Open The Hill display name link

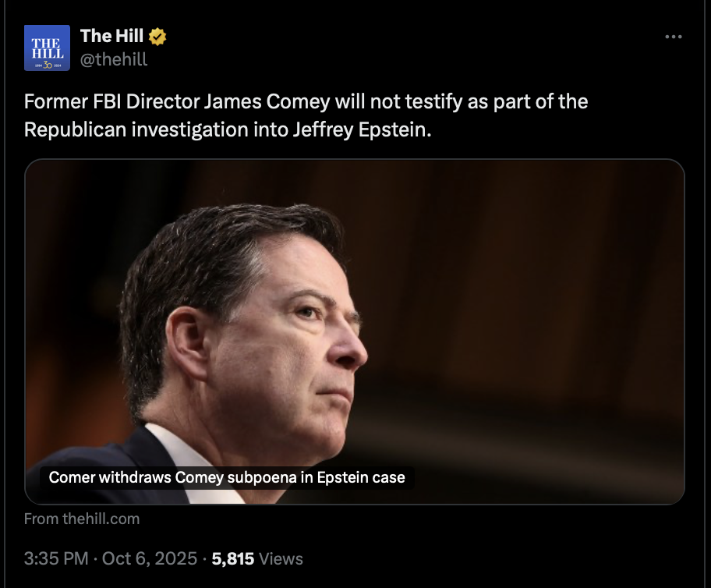112,35
